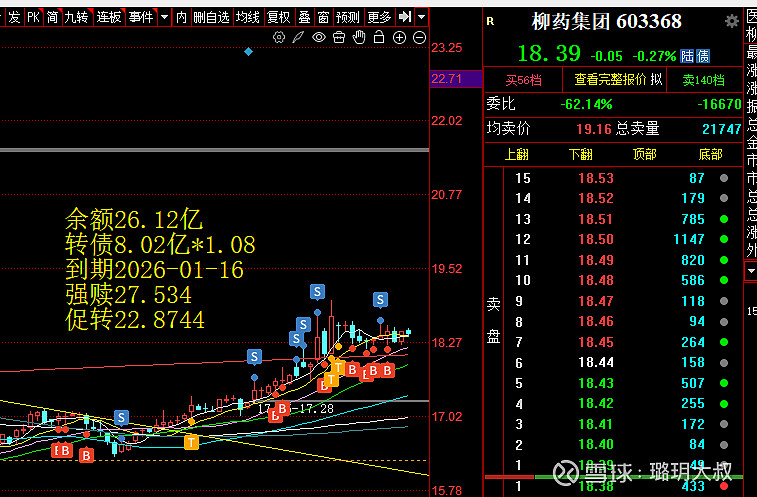Click 上翻 to page up
The image size is (757, 497).
[x=517, y=155]
